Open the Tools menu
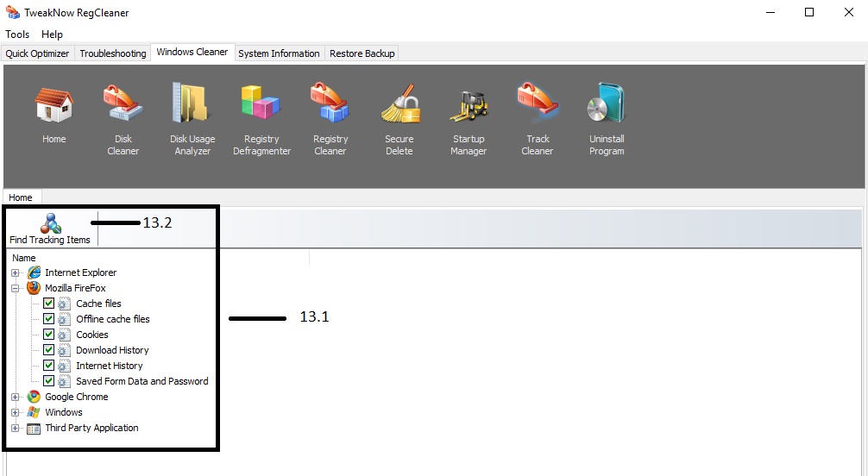Screen dimensions: 868x476 pyautogui.click(x=17, y=34)
